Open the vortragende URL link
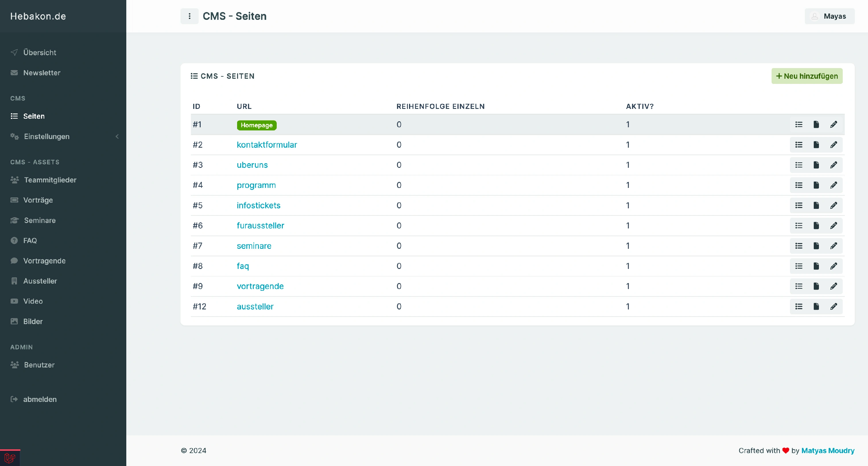The width and height of the screenshot is (868, 466). point(260,287)
